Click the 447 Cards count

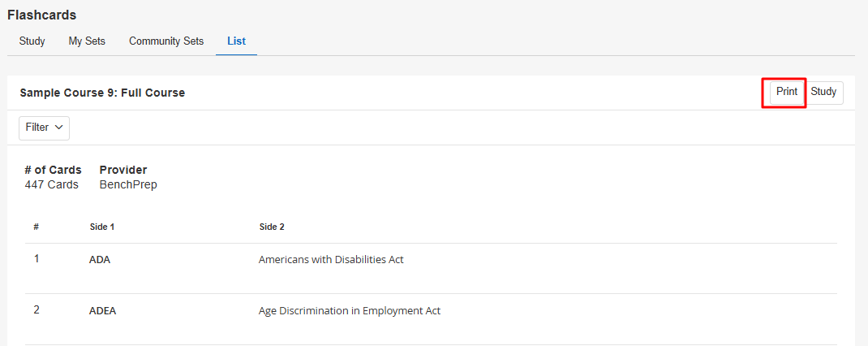pyautogui.click(x=51, y=184)
